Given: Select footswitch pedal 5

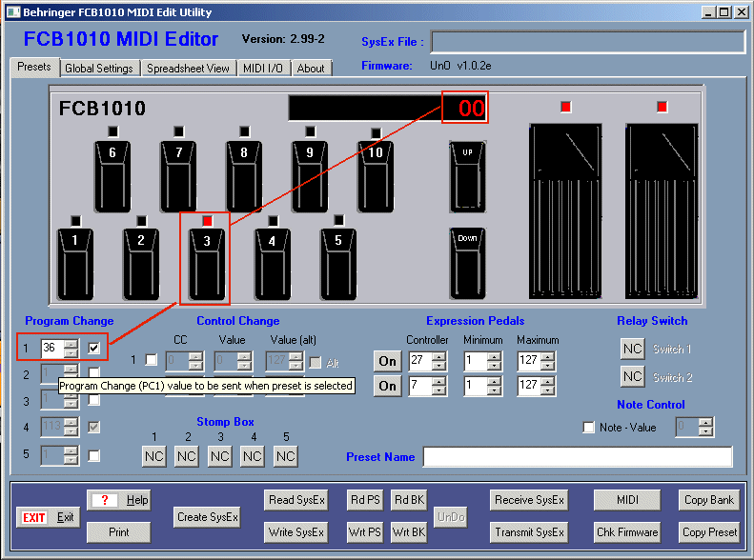Looking at the screenshot, I should point(338,264).
